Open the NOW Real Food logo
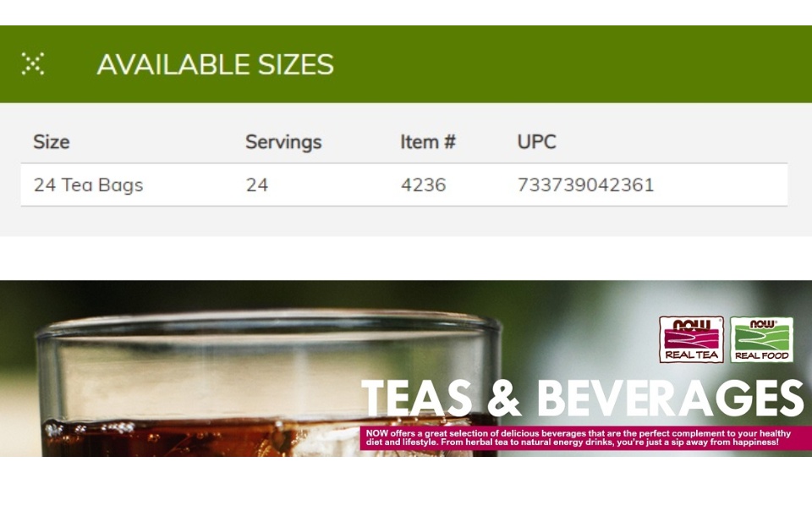 click(762, 340)
